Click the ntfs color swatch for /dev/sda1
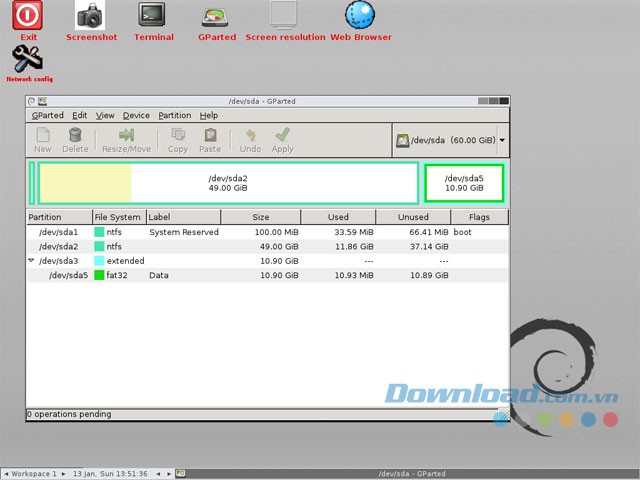Viewport: 640px width, 480px height. click(x=99, y=232)
